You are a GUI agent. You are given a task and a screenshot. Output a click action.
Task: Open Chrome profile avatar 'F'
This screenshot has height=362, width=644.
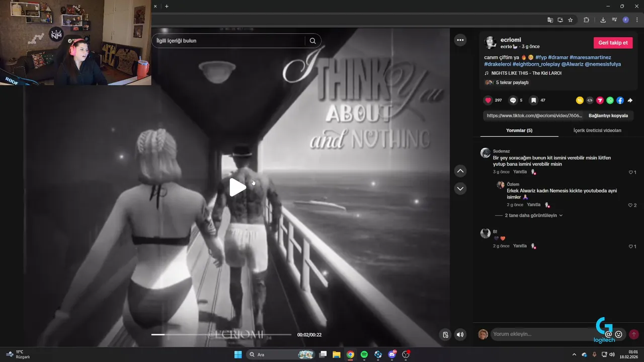pos(626,20)
